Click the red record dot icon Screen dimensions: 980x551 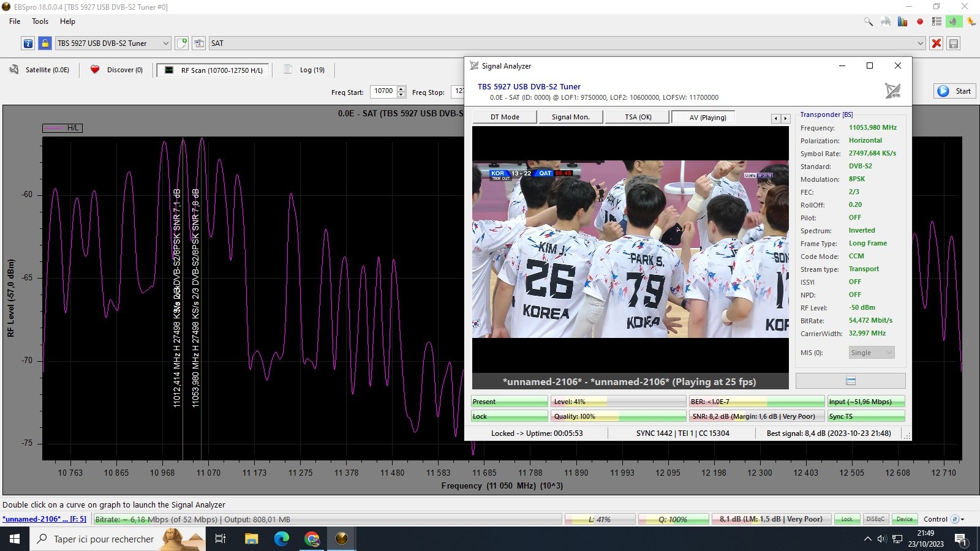coord(919,21)
